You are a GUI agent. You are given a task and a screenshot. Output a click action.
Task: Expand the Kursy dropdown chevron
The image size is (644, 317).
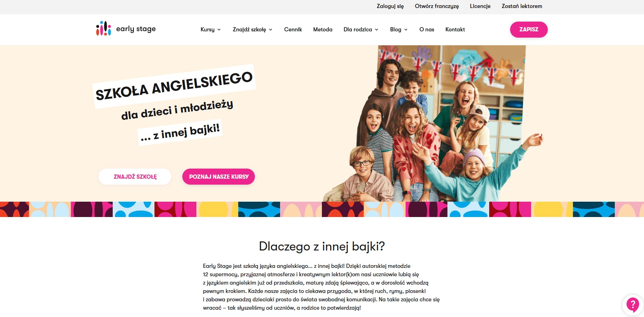(219, 30)
